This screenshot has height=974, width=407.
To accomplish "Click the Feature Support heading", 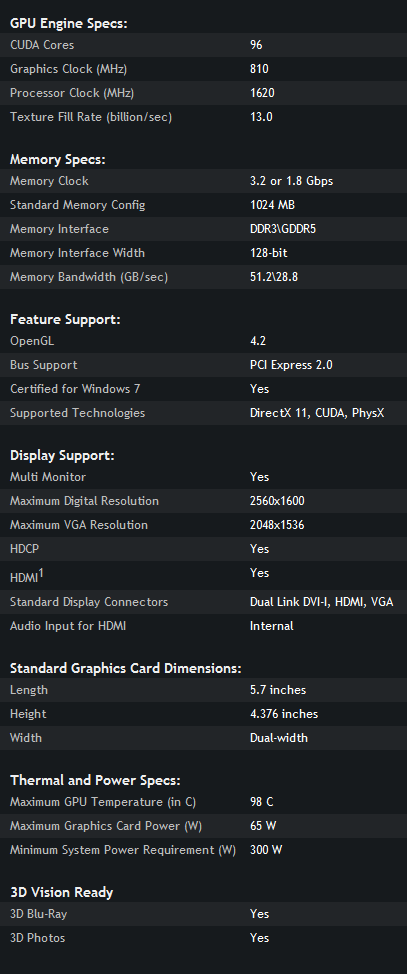I will [x=65, y=319].
